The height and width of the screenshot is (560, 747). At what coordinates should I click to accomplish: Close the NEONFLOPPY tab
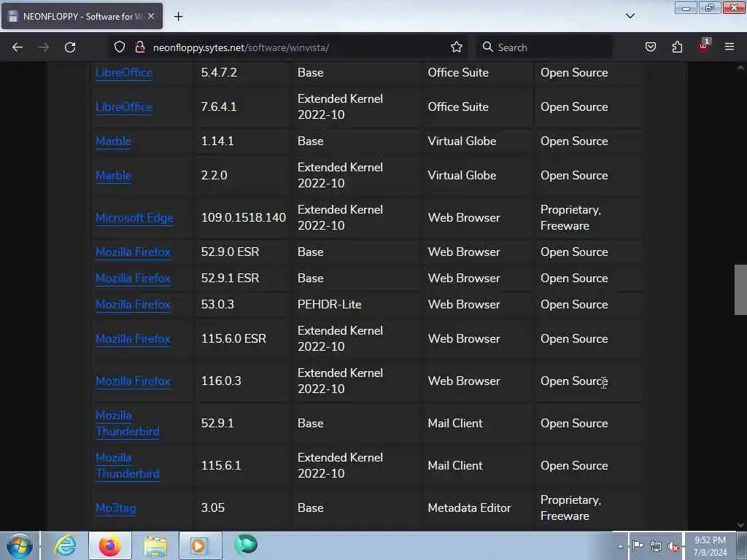tap(151, 16)
